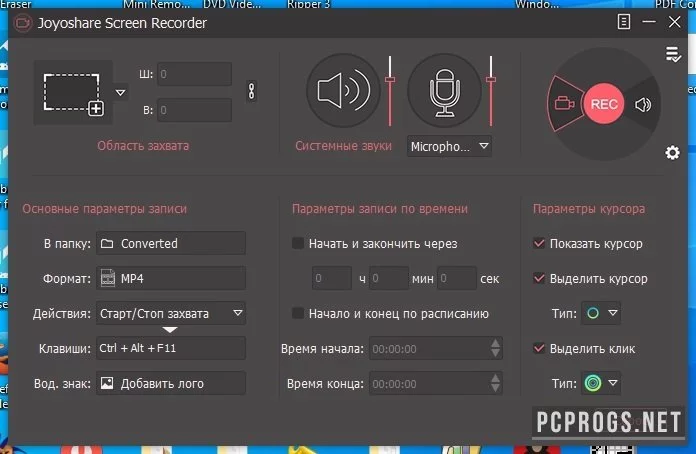This screenshot has width=696, height=454.
Task: Click the folder icon in output folder field
Action: coord(107,243)
